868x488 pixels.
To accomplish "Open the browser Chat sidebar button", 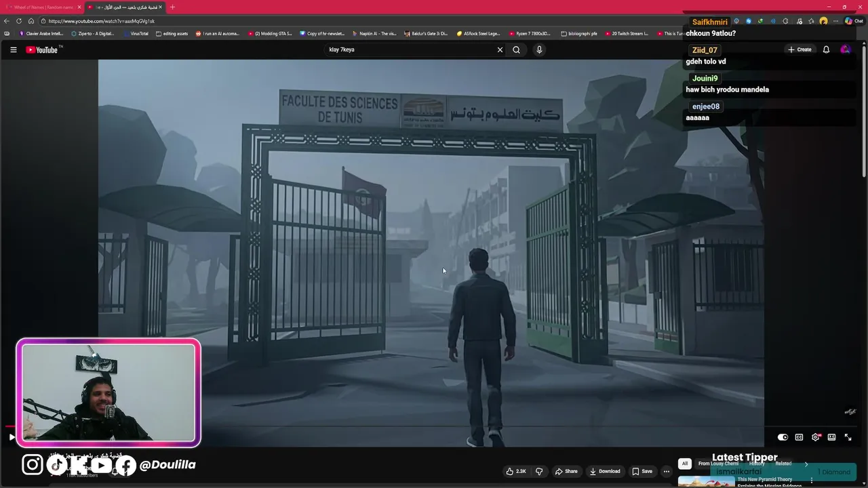I will pyautogui.click(x=853, y=21).
